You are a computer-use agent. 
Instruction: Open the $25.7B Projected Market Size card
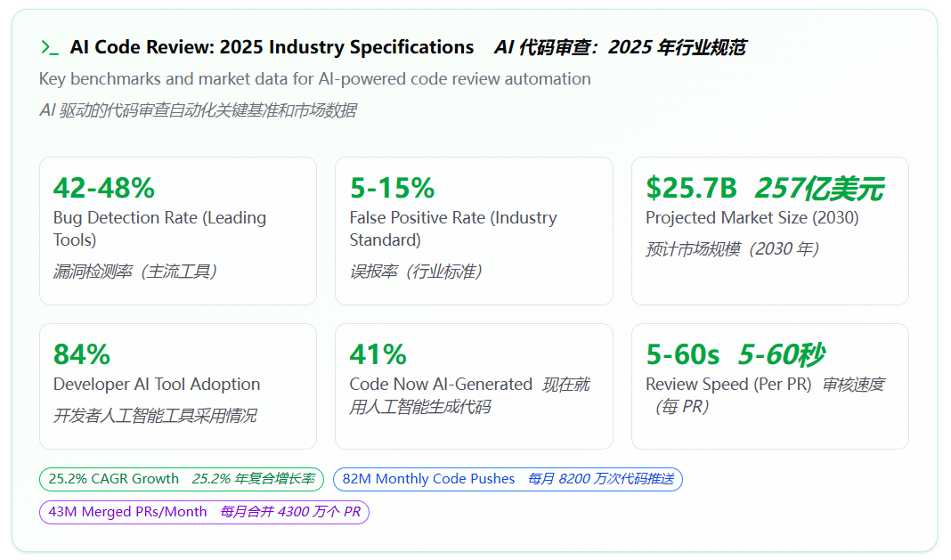(769, 231)
